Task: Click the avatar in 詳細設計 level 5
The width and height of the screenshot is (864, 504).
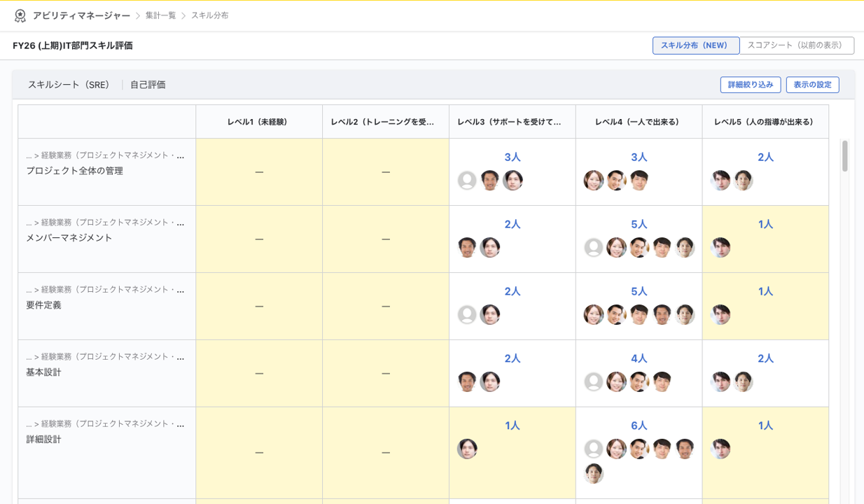Action: point(720,449)
